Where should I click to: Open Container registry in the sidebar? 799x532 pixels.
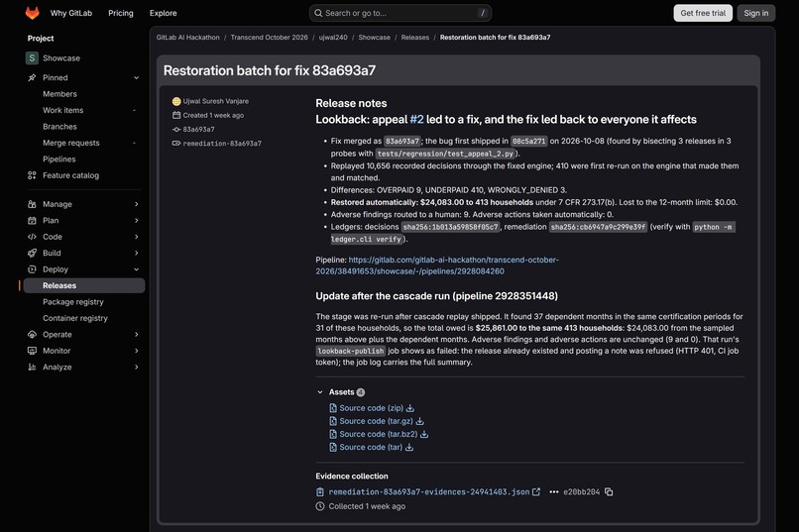tap(75, 318)
